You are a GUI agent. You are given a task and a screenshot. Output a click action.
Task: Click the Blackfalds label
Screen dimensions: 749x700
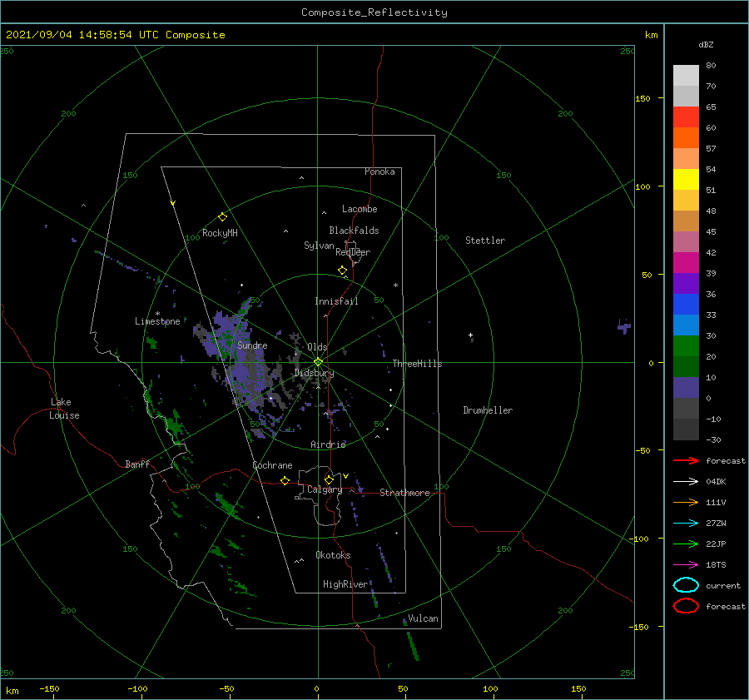[x=354, y=231]
